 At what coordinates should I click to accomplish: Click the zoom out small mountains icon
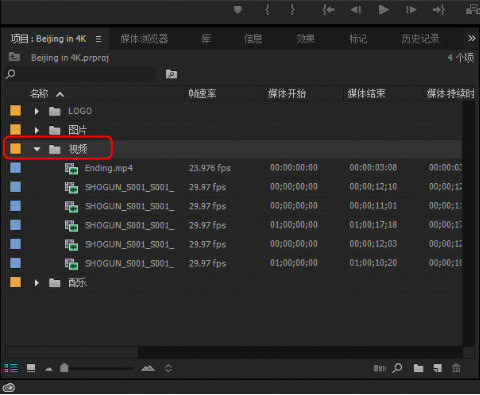49,369
